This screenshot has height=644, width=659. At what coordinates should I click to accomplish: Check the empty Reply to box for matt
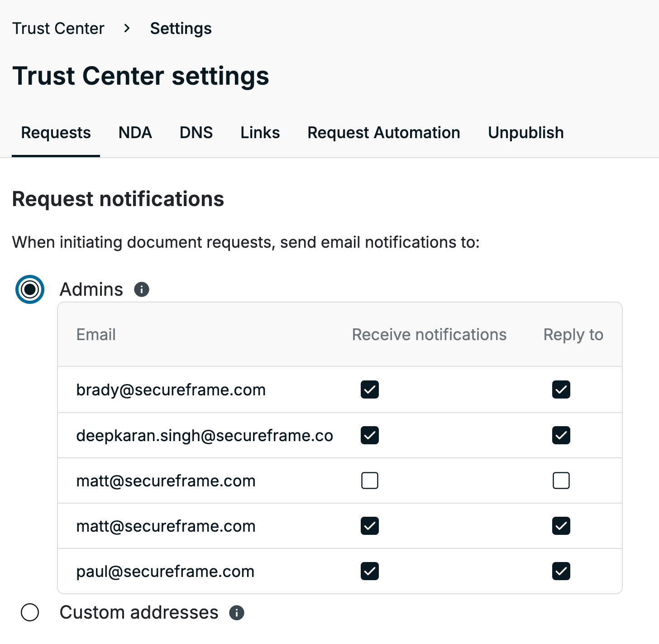[x=561, y=481]
